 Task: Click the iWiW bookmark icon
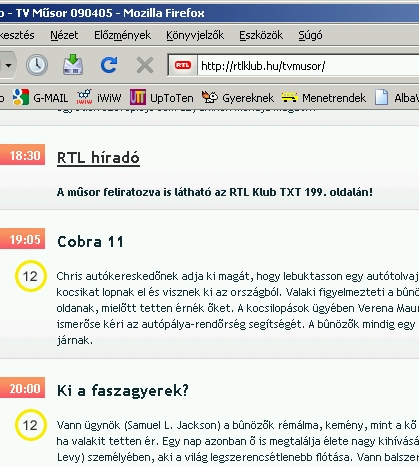tap(84, 97)
